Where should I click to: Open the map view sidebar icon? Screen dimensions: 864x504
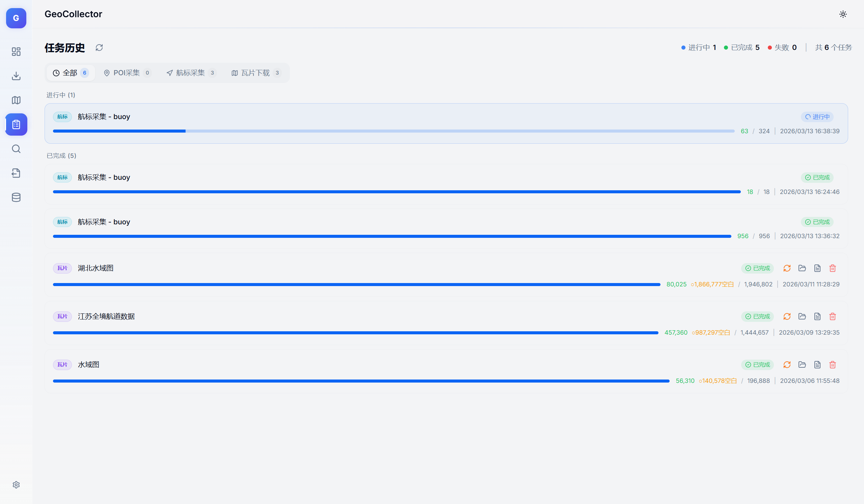click(16, 100)
